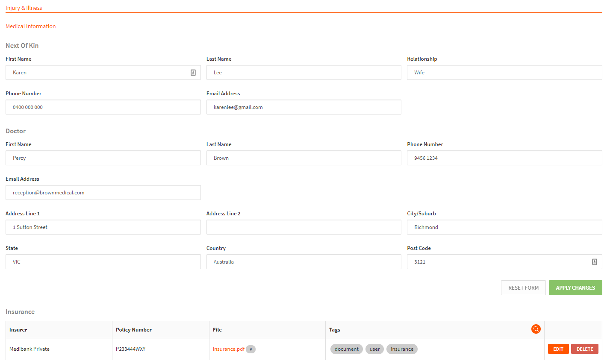The height and width of the screenshot is (364, 610).
Task: Click the Next Of Kin section heading
Action: pos(22,46)
